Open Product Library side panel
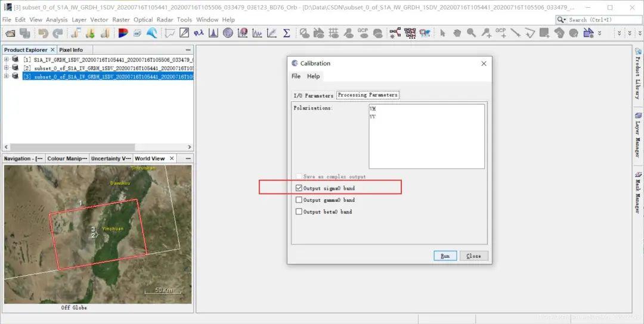The height and width of the screenshot is (324, 644). [x=638, y=73]
